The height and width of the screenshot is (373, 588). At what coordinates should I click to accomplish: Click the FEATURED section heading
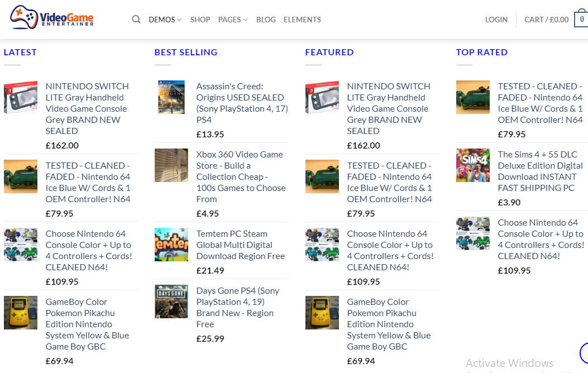pyautogui.click(x=329, y=52)
